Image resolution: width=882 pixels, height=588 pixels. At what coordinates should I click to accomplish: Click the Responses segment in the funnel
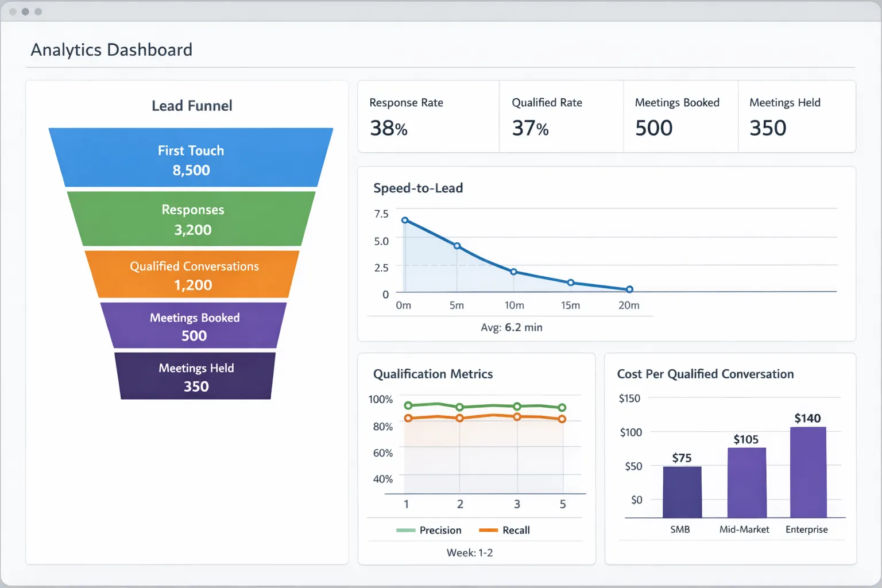(192, 219)
